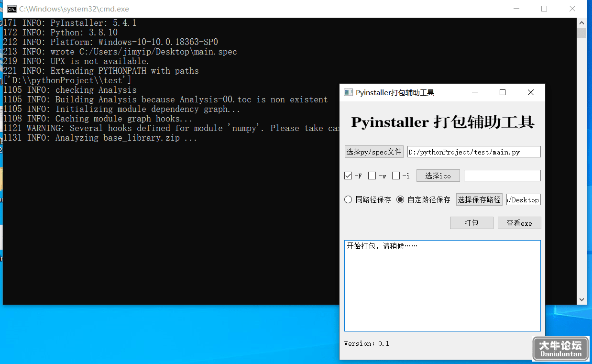592x364 pixels.
Task: Open the 选择保存路径 path chooser
Action: [x=479, y=199]
